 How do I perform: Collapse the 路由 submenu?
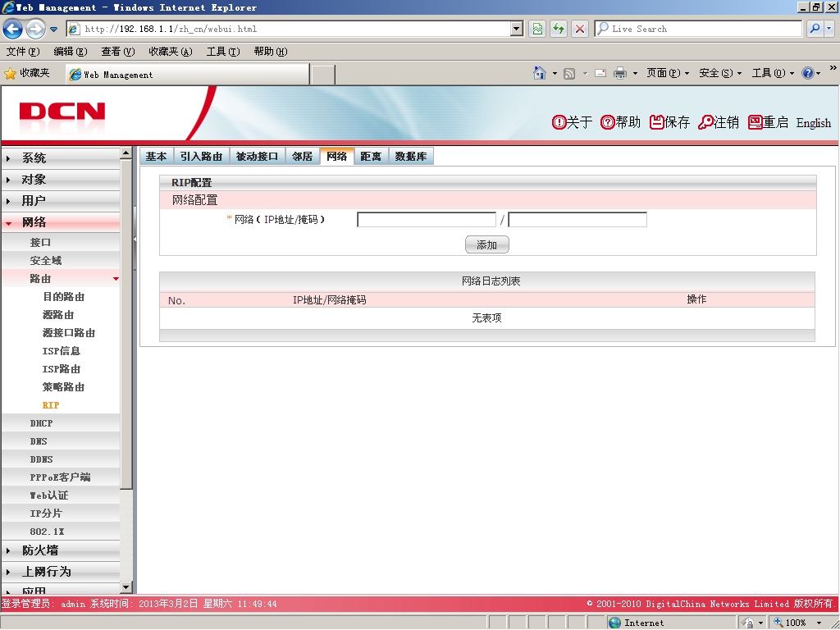(61, 279)
